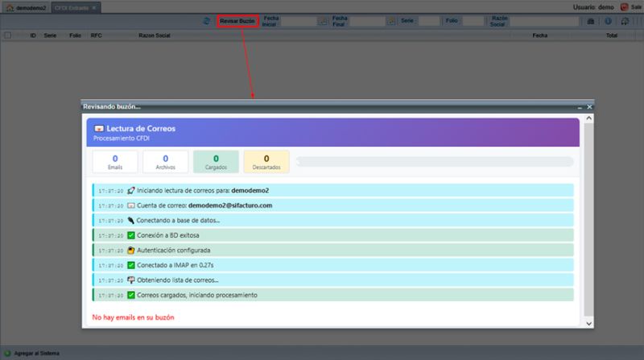This screenshot has width=644, height=360.
Task: Click the Archivos counter card
Action: 166,162
